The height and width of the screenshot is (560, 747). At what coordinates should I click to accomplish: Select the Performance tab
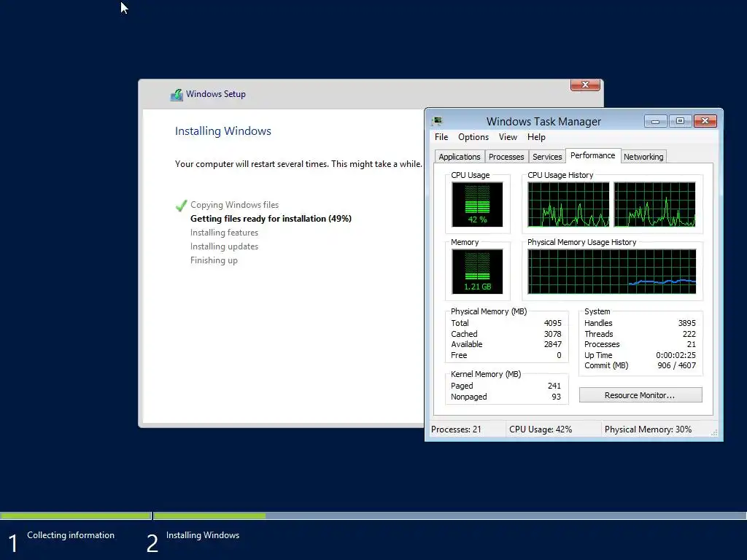click(592, 156)
